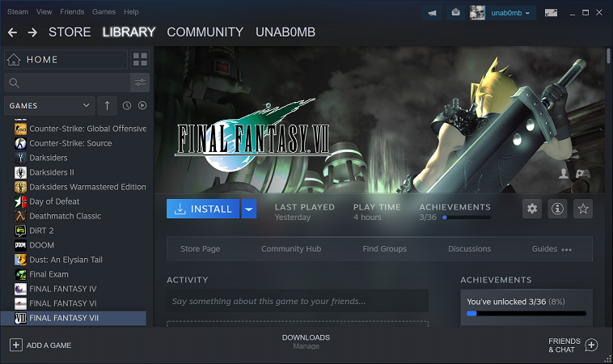Open the Community Hub link

coord(291,248)
